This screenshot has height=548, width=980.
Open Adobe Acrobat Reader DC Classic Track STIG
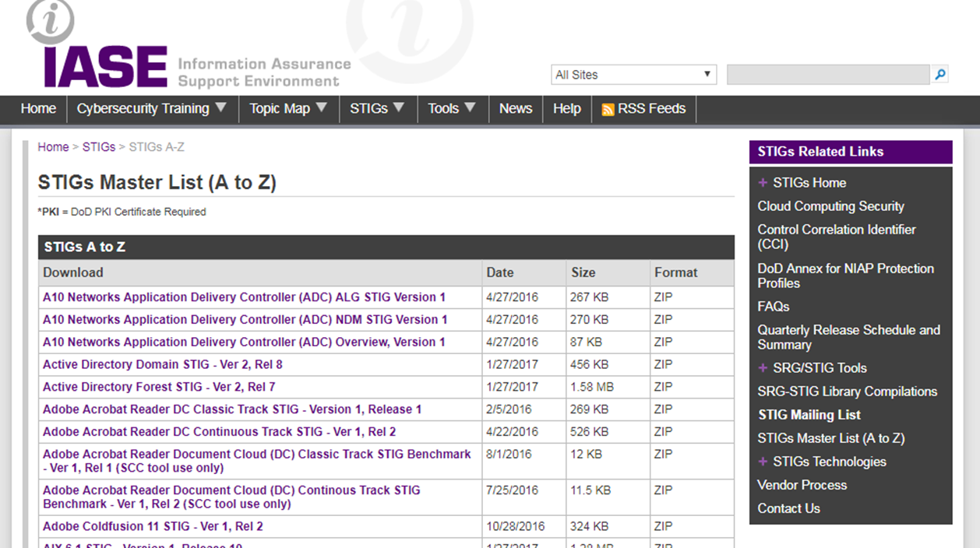click(232, 409)
